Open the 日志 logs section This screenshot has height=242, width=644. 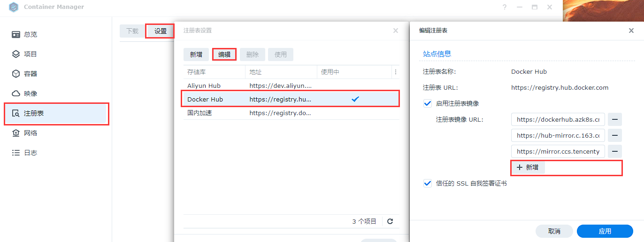tap(31, 153)
